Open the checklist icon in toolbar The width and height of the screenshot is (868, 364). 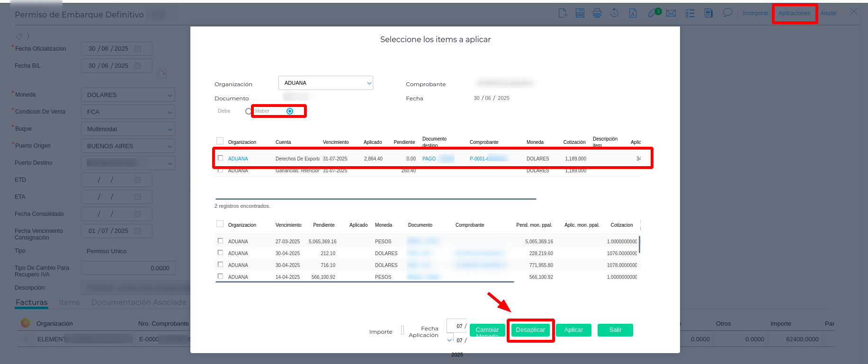pos(690,13)
